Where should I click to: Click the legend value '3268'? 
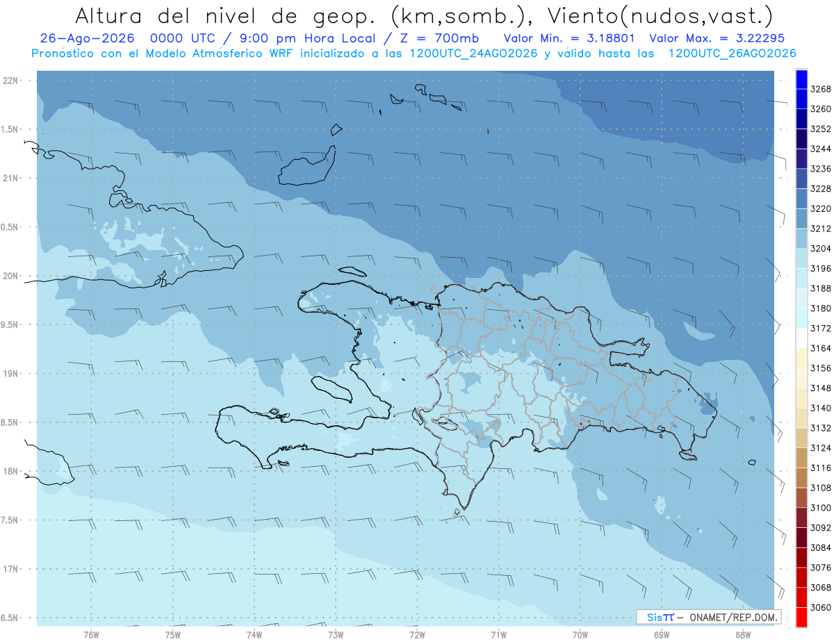(821, 90)
